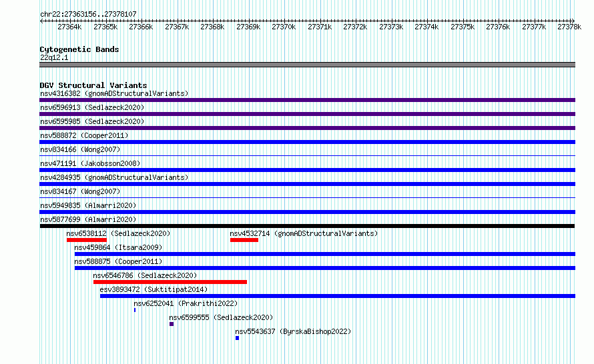Click the 27368k ruler position
This screenshot has height=364, width=594.
click(212, 27)
